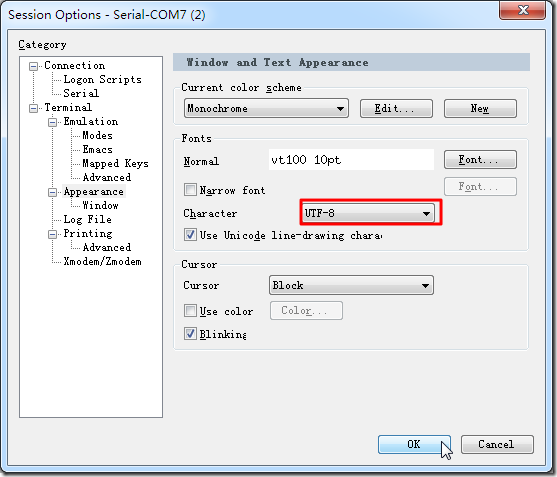Viewport: 557px width, 477px height.
Task: Enable the Narrow font checkbox
Action: coord(190,190)
